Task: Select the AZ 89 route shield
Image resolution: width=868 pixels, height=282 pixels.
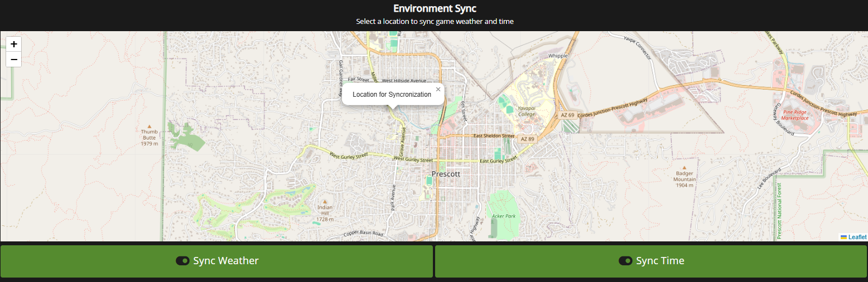Action: point(526,138)
